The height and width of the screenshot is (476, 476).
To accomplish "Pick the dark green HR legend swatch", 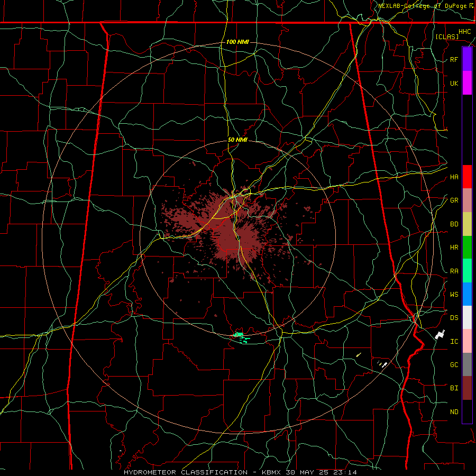I will 467,248.
